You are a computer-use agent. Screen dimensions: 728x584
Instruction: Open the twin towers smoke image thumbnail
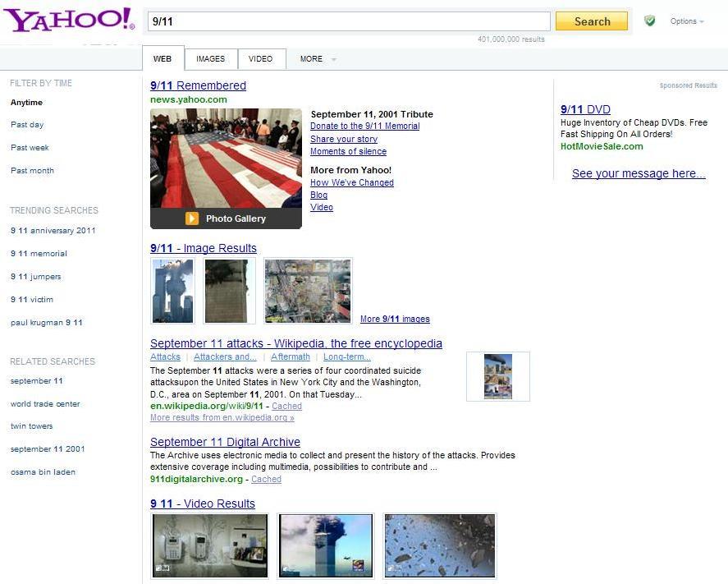click(x=172, y=291)
